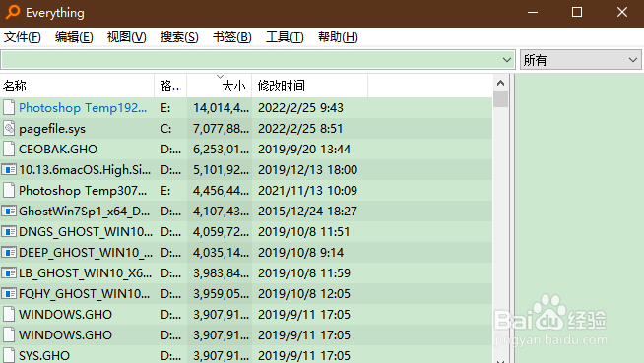Click the size value 6,253,01...

tap(221, 149)
